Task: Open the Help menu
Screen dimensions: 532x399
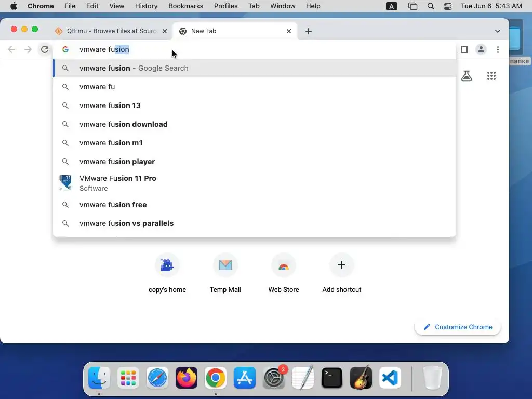Action: pyautogui.click(x=313, y=6)
